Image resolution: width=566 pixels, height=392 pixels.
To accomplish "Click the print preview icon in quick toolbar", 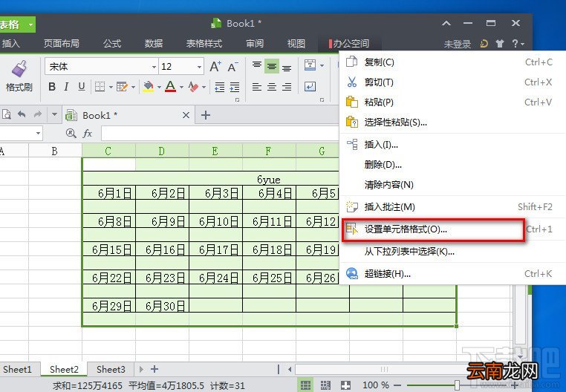I will pos(6,115).
